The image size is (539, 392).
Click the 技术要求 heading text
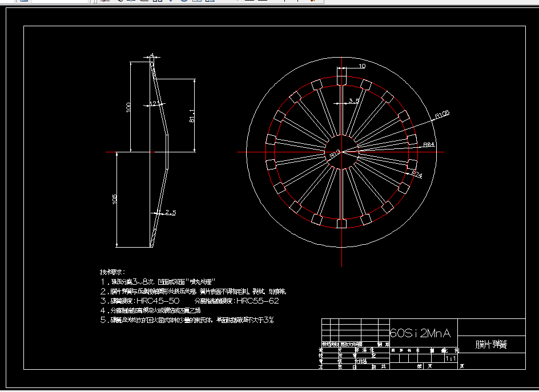(x=112, y=272)
